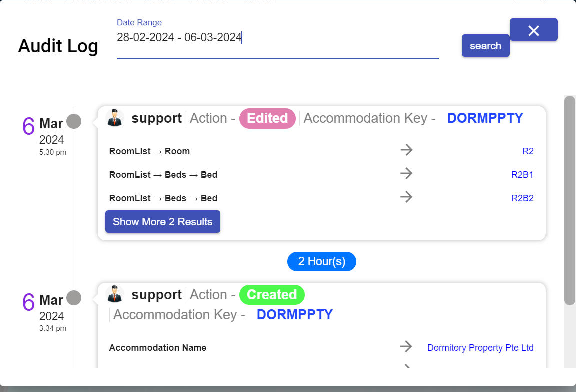This screenshot has height=392, width=576.
Task: Click the arrow icon beside the R2B1 value
Action: coord(407,174)
